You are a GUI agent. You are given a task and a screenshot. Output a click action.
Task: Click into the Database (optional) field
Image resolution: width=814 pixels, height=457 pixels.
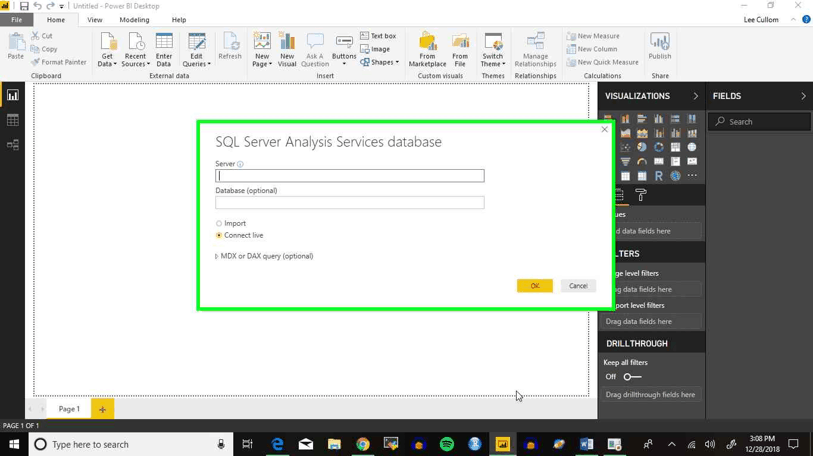350,203
